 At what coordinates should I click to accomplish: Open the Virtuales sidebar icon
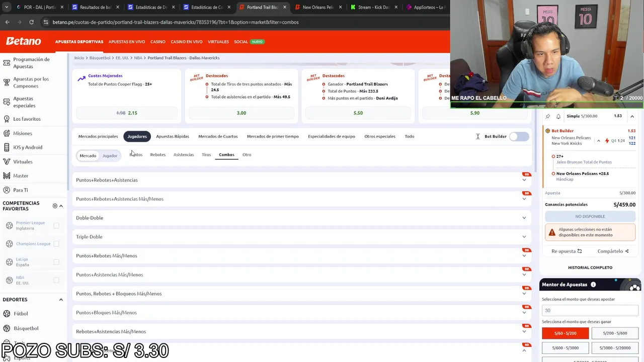7,162
